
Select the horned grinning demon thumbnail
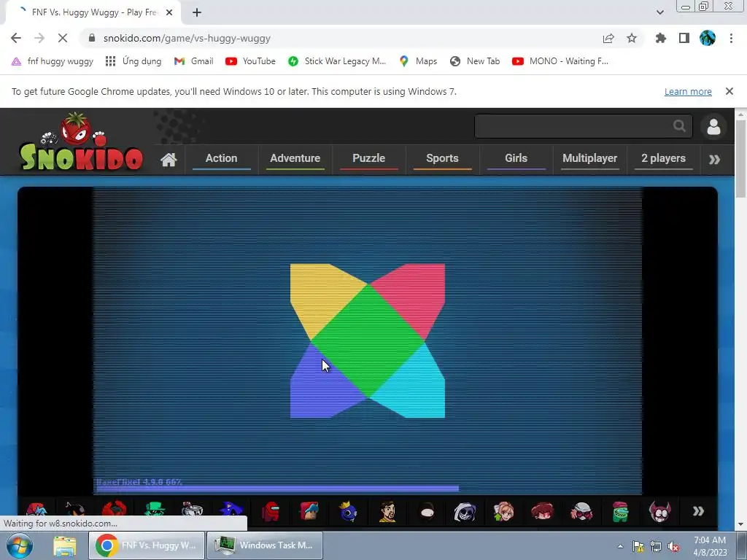click(659, 511)
